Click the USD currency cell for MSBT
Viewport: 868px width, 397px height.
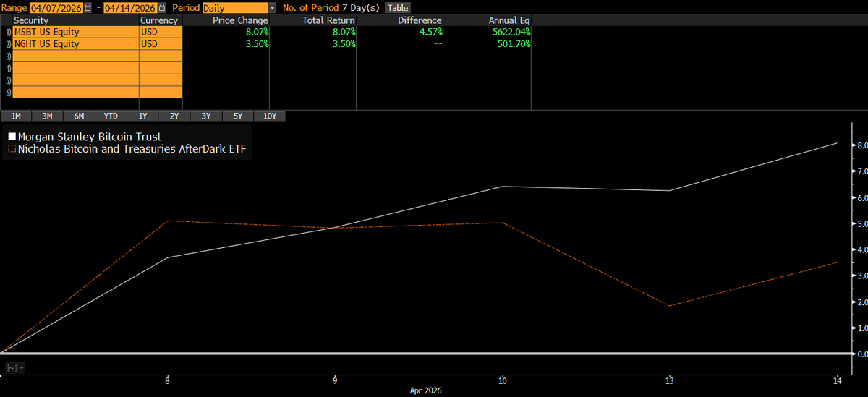click(161, 32)
